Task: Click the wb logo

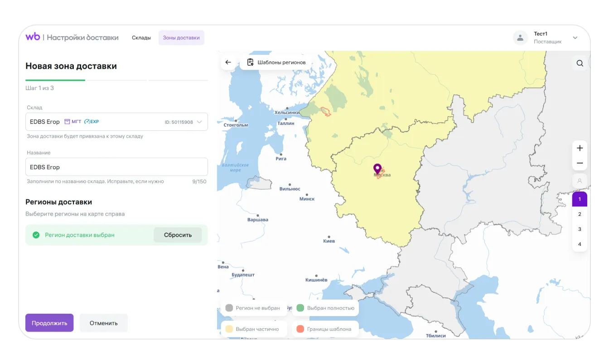Action: point(33,38)
